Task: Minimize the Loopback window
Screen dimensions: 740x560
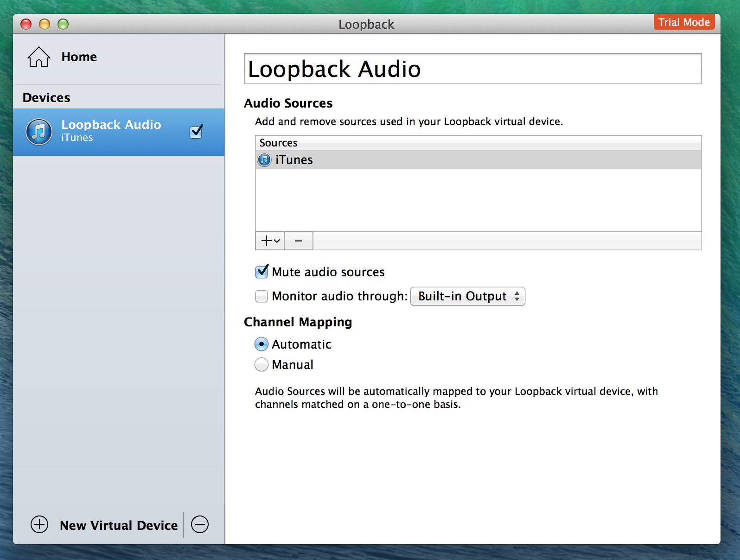Action: point(45,24)
